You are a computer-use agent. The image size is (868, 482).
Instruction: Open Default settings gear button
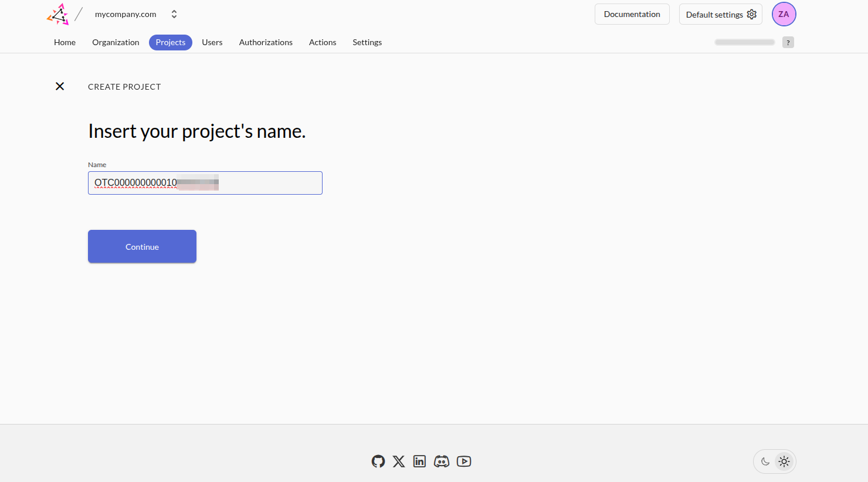[x=720, y=15]
